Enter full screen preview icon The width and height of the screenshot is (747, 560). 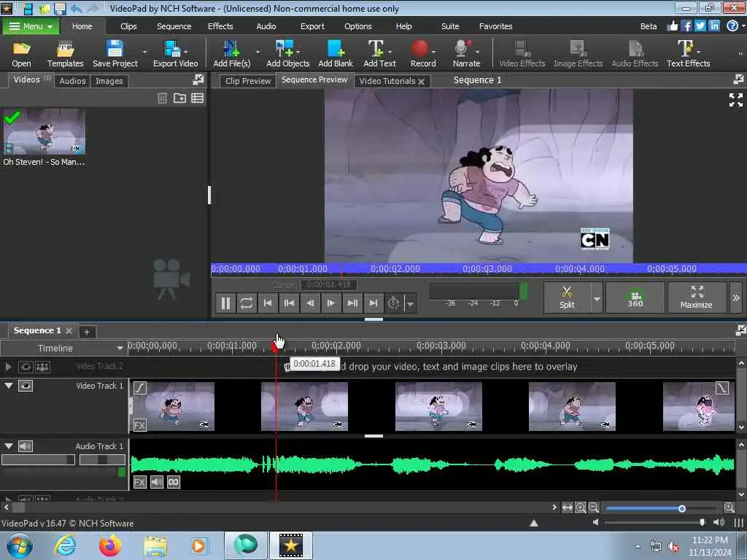pyautogui.click(x=735, y=100)
